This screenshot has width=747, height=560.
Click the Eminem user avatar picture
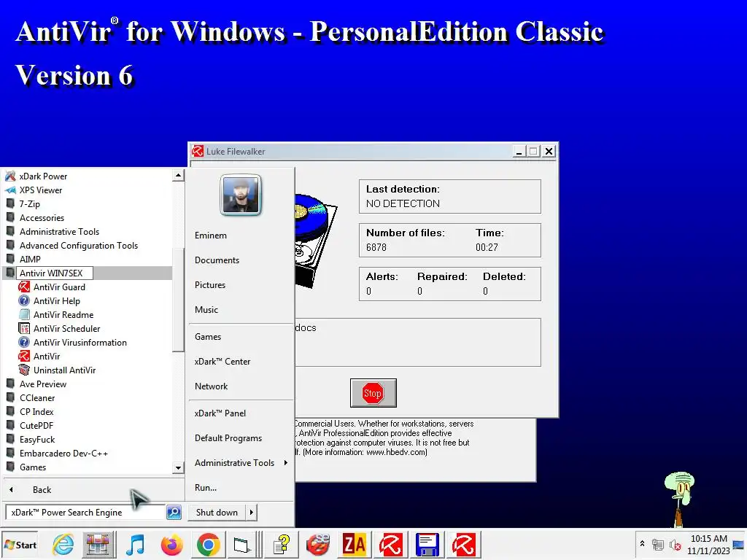pyautogui.click(x=241, y=195)
